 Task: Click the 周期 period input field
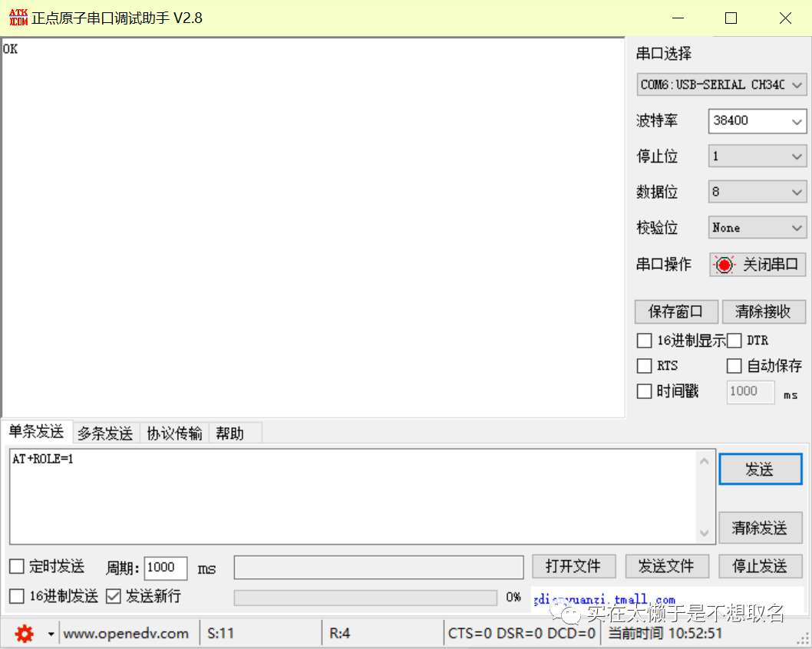click(x=165, y=568)
